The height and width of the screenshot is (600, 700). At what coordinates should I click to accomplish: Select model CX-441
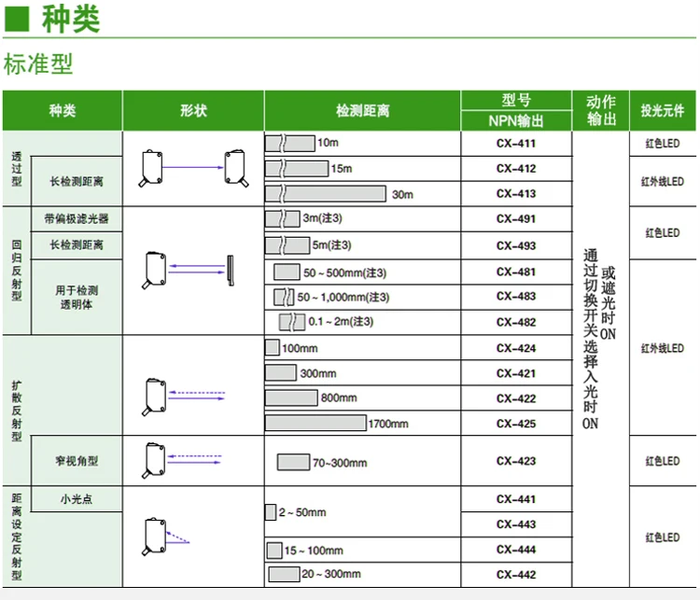(x=515, y=499)
